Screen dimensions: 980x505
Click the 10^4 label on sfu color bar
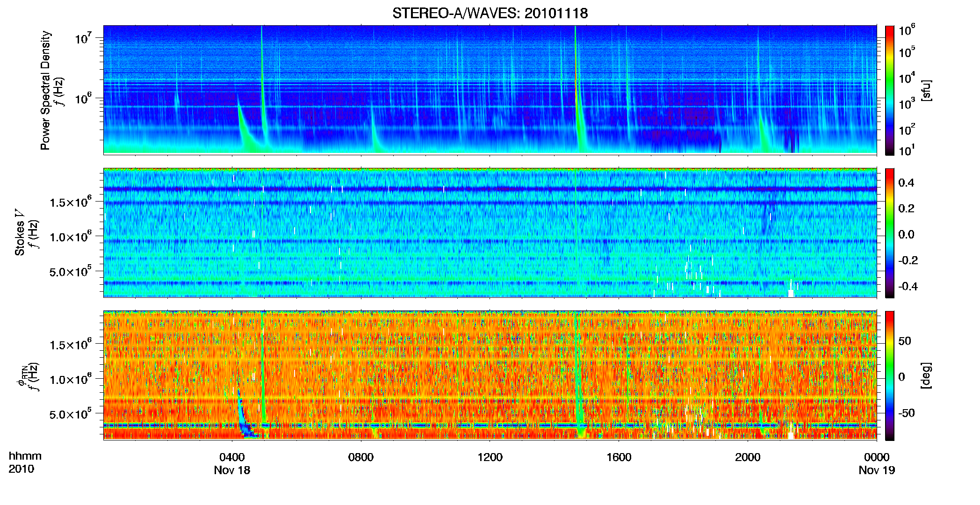907,78
